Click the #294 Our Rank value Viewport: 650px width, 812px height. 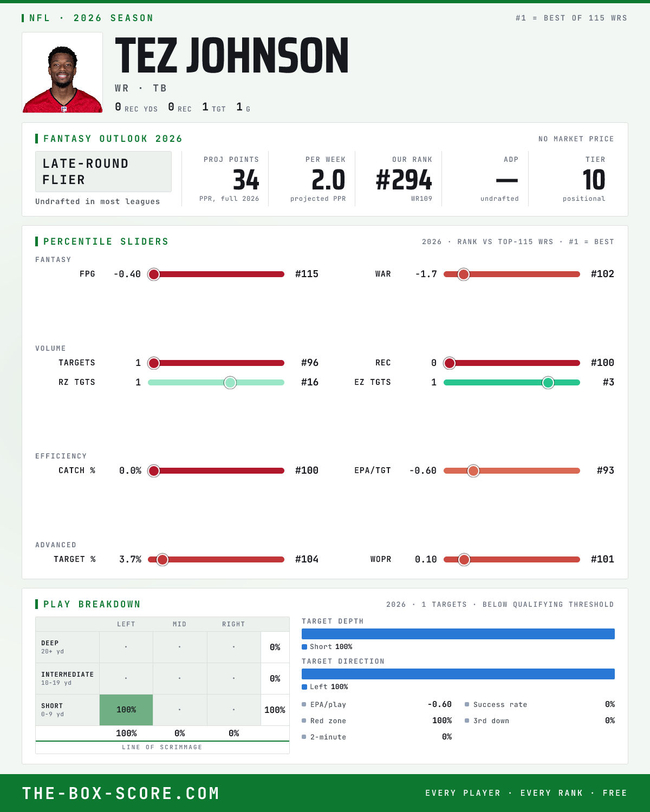point(404,180)
